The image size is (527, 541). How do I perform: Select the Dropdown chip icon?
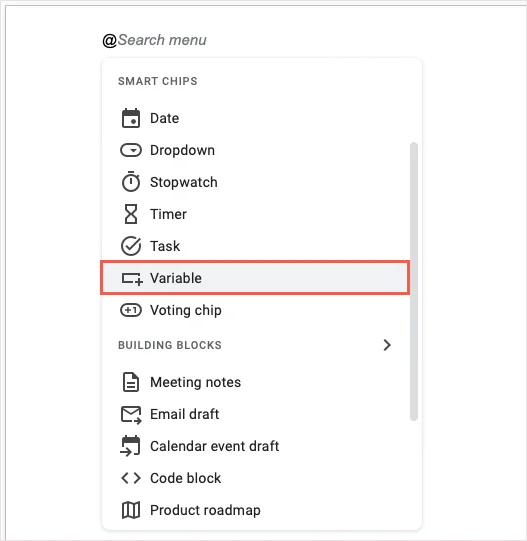[x=131, y=150]
